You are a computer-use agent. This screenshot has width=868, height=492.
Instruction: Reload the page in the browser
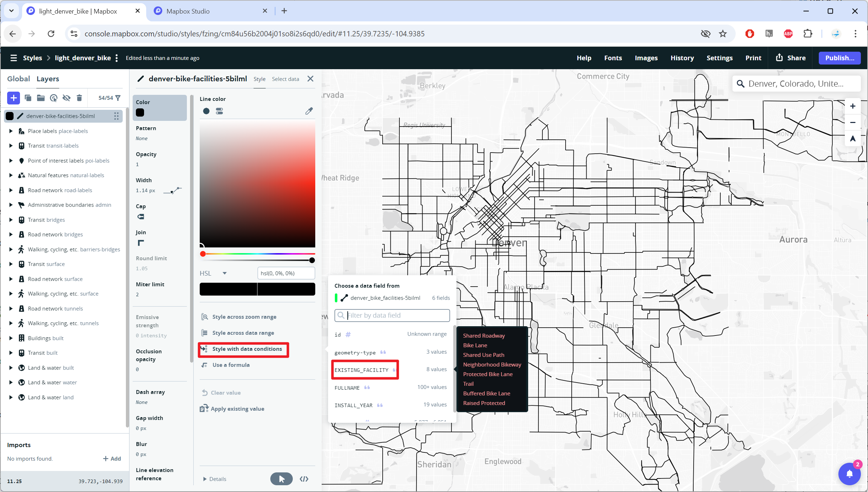pyautogui.click(x=51, y=34)
